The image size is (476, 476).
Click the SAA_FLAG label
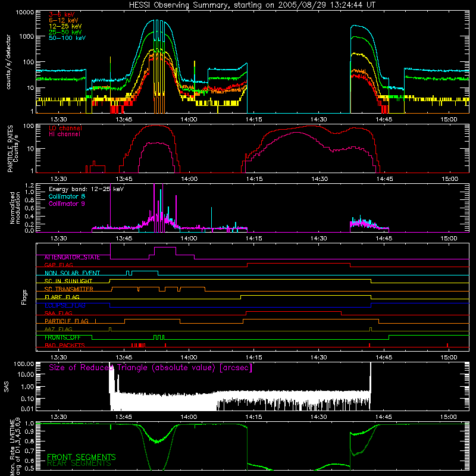(x=58, y=314)
